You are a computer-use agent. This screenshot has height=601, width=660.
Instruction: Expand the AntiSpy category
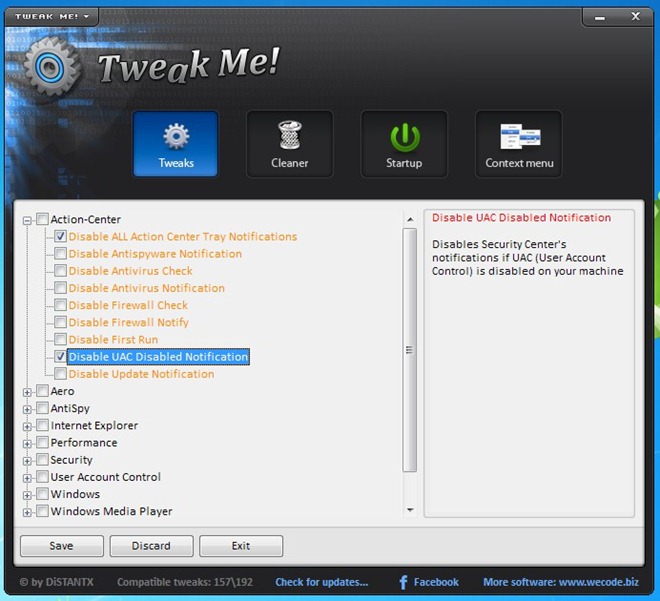coord(27,410)
